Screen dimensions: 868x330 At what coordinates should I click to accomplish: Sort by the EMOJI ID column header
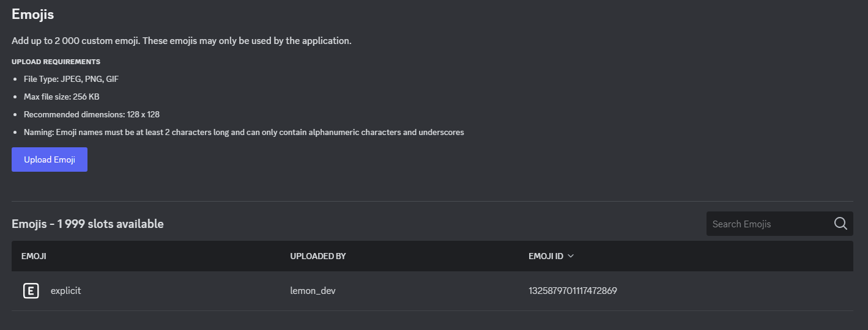[546, 256]
